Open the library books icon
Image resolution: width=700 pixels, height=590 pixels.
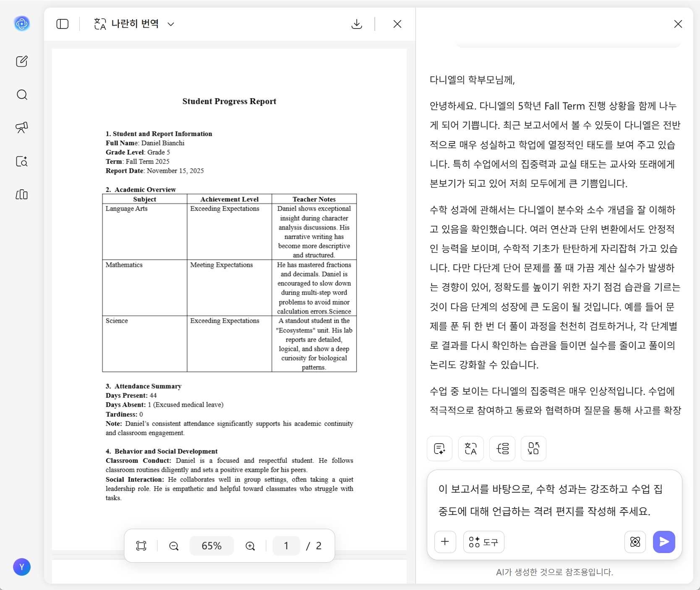tap(22, 195)
